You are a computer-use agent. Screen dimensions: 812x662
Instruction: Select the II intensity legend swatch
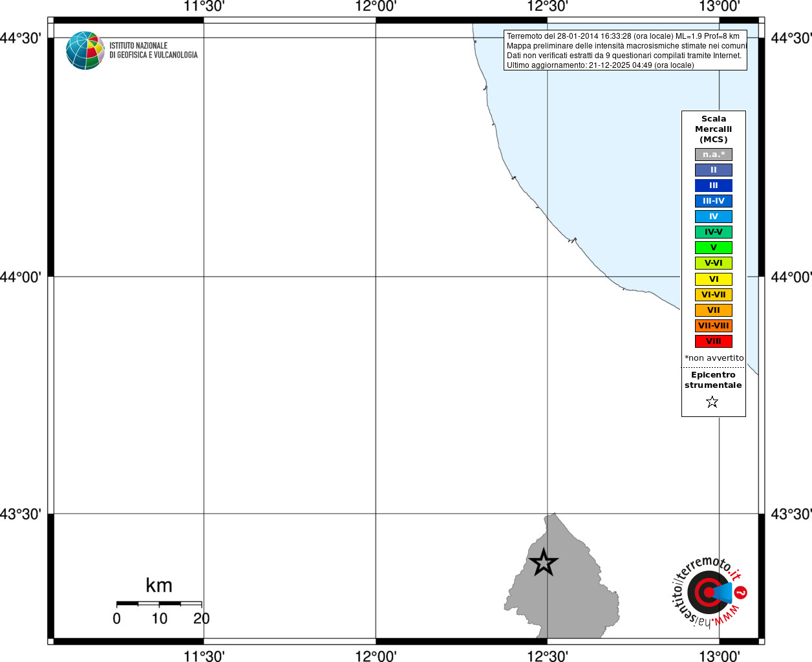pyautogui.click(x=714, y=170)
